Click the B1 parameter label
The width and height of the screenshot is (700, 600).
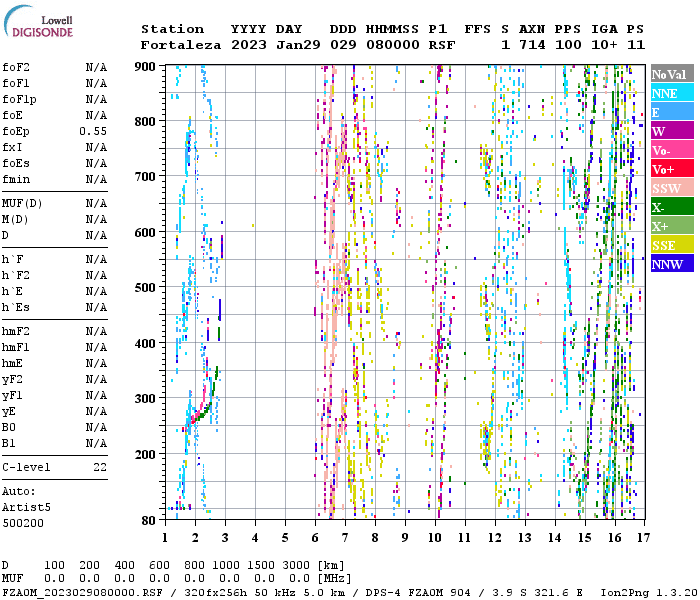(8, 443)
